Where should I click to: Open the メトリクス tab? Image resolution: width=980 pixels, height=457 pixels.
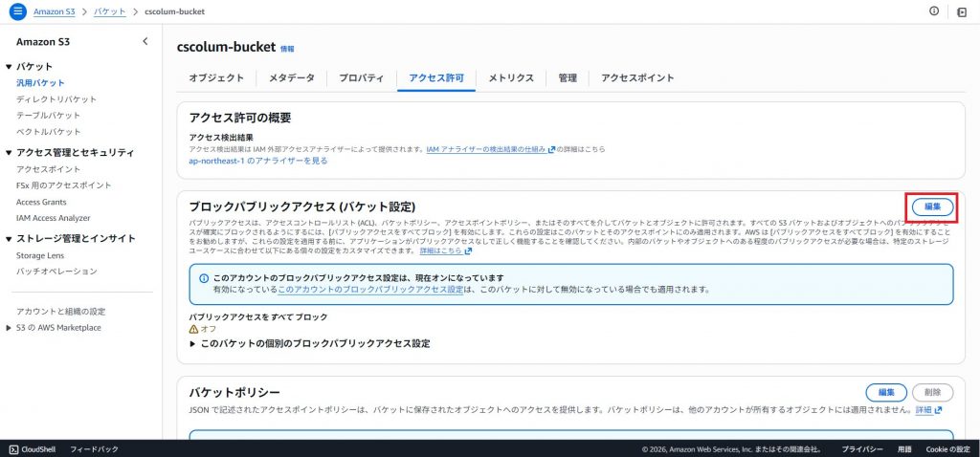click(511, 77)
